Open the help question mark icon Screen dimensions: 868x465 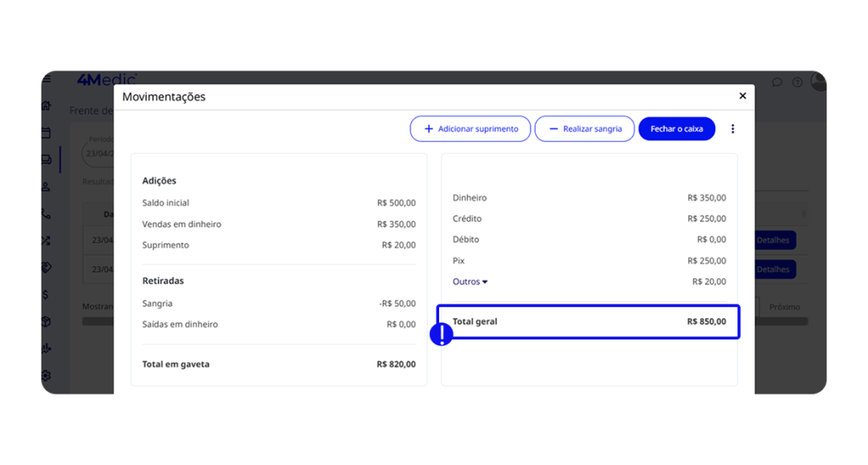797,82
